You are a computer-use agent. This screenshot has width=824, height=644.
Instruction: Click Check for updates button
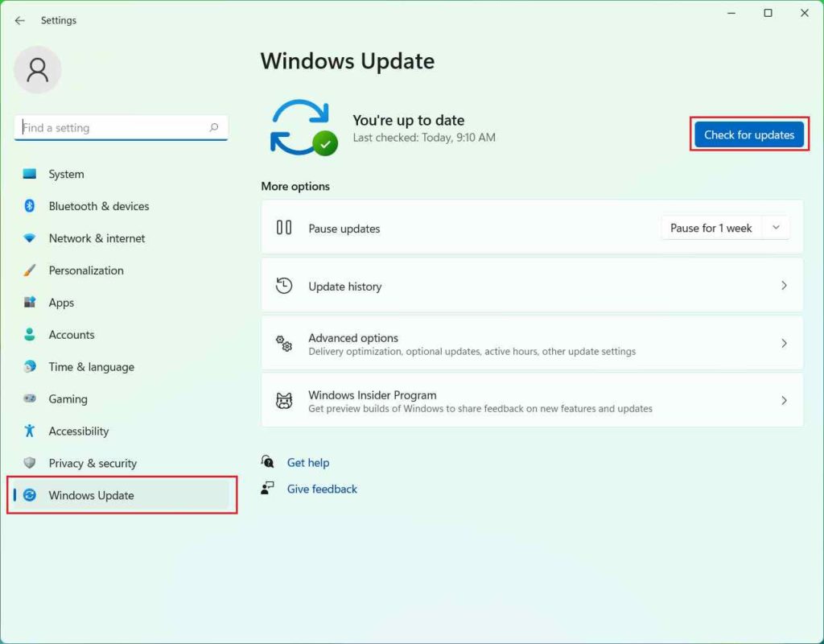coord(749,134)
